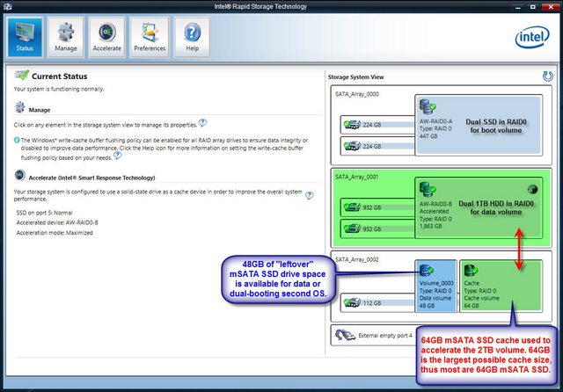Close the Intel Rapid Storage Technology window
563x392 pixels.
point(550,7)
